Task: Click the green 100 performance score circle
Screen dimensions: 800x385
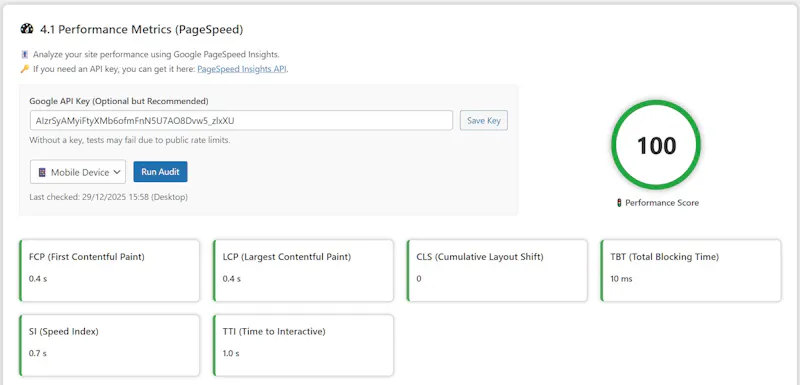Action: coord(656,145)
